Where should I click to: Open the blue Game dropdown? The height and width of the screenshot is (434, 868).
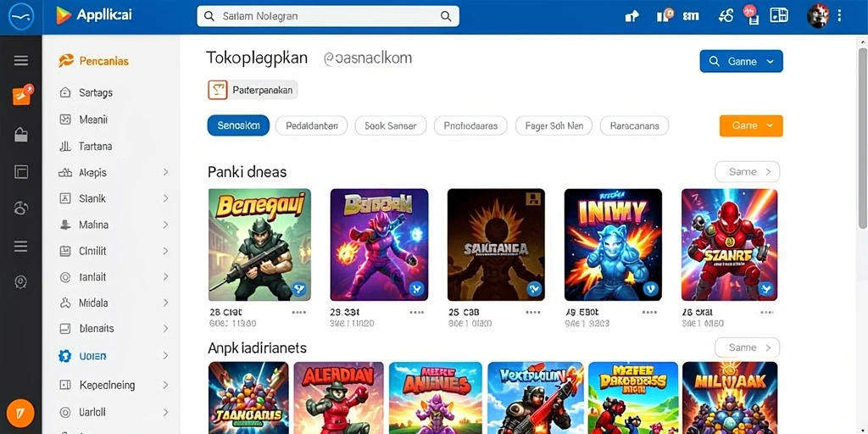click(741, 61)
